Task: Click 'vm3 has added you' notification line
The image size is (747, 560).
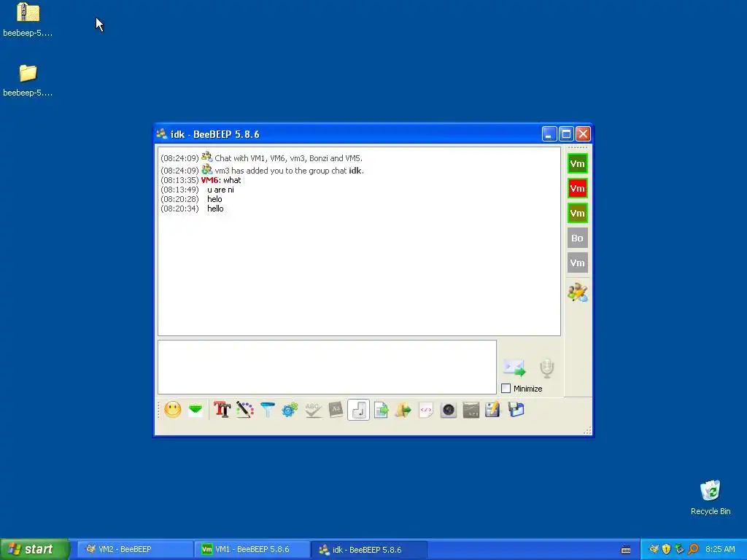Action: pos(289,171)
